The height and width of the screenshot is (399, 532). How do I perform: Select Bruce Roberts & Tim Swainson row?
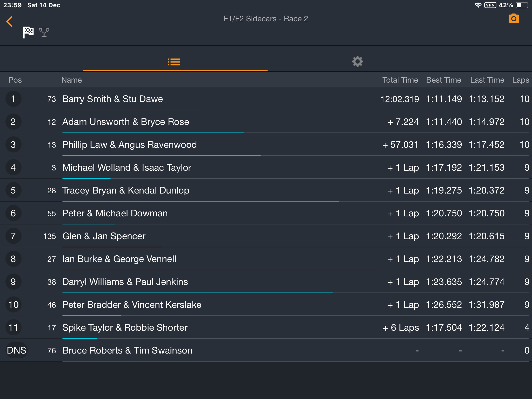click(266, 350)
